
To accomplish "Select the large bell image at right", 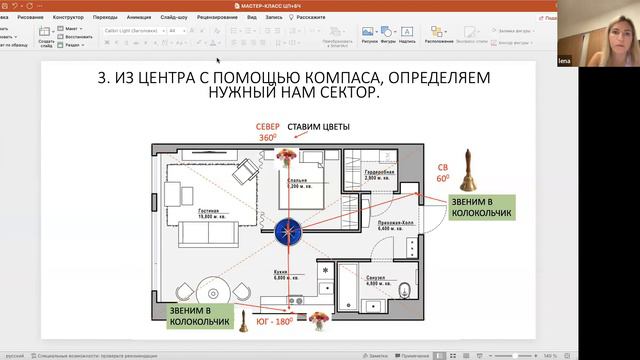I will tap(468, 170).
